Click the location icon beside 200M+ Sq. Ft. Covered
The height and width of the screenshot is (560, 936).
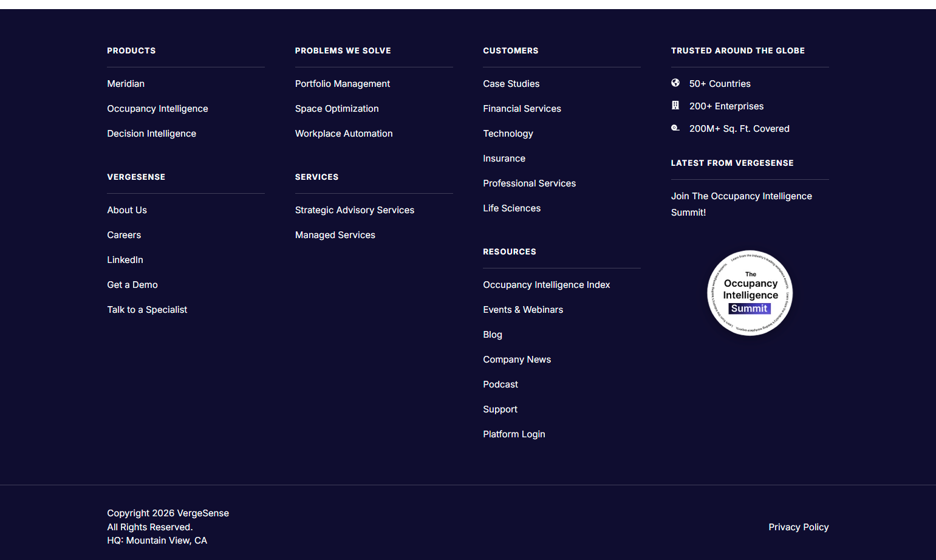click(676, 128)
